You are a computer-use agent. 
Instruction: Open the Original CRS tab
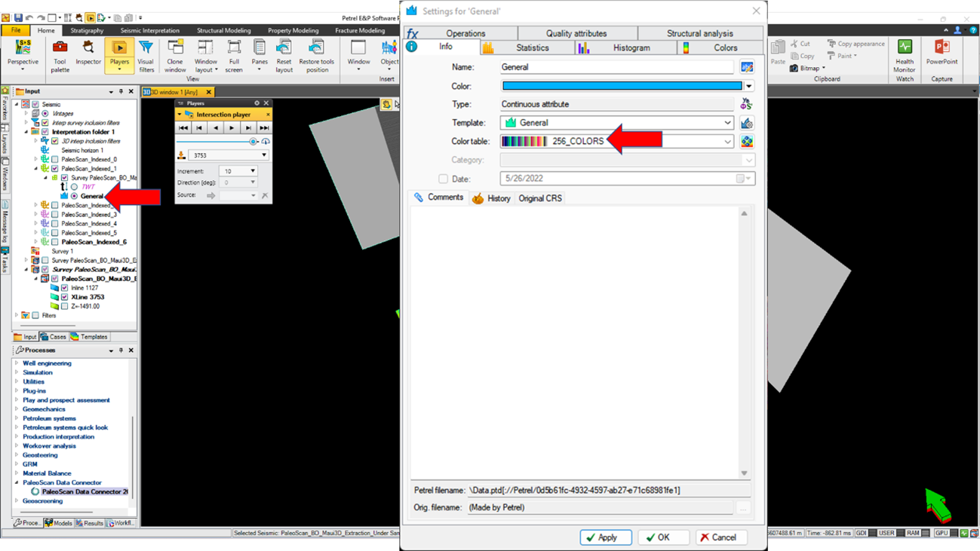coord(540,198)
